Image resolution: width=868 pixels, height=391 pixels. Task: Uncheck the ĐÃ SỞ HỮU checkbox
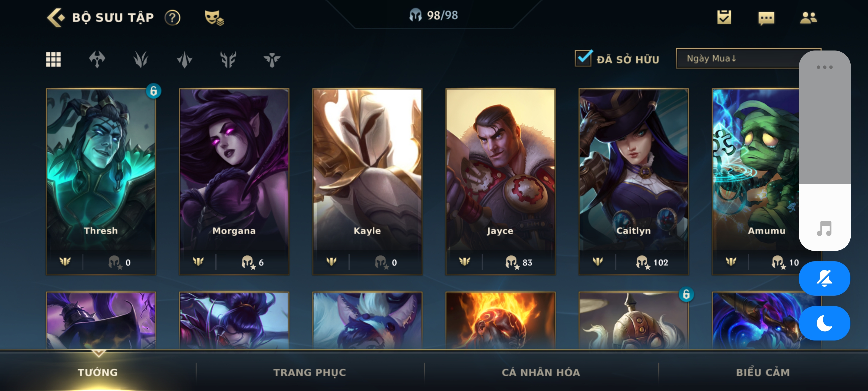(x=583, y=58)
